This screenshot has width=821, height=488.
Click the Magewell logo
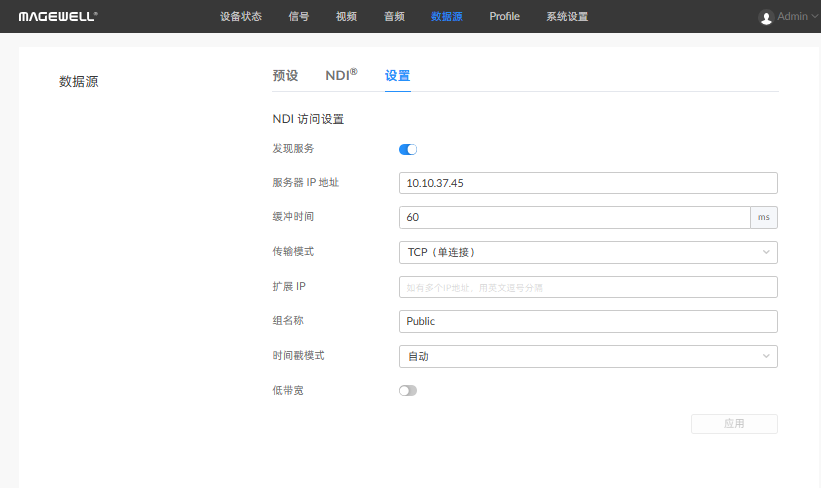pos(58,17)
